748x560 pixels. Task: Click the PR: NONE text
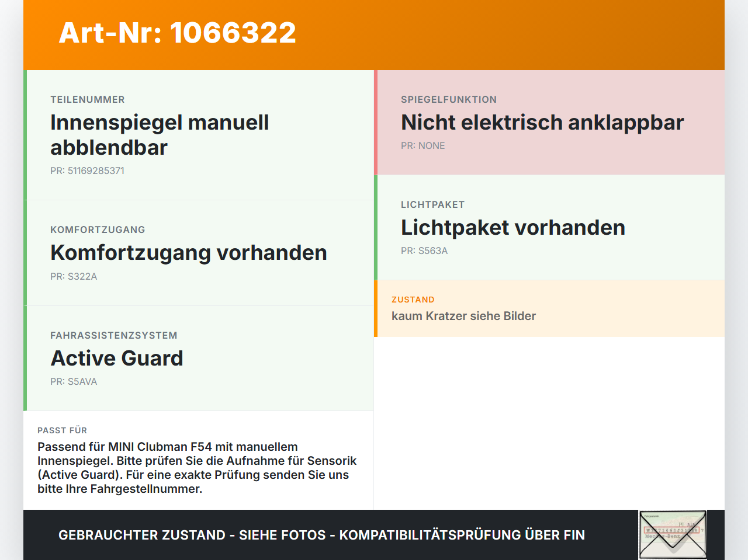423,146
